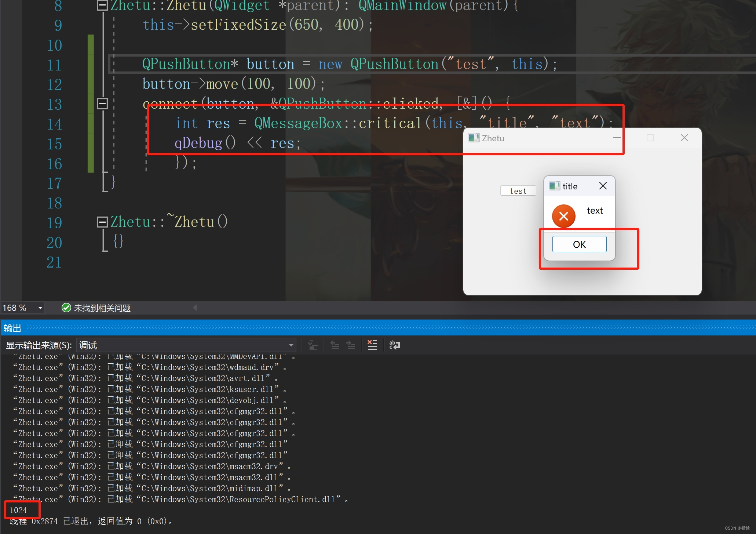This screenshot has width=756, height=534.
Task: Go to previous message in output
Action: pos(335,345)
